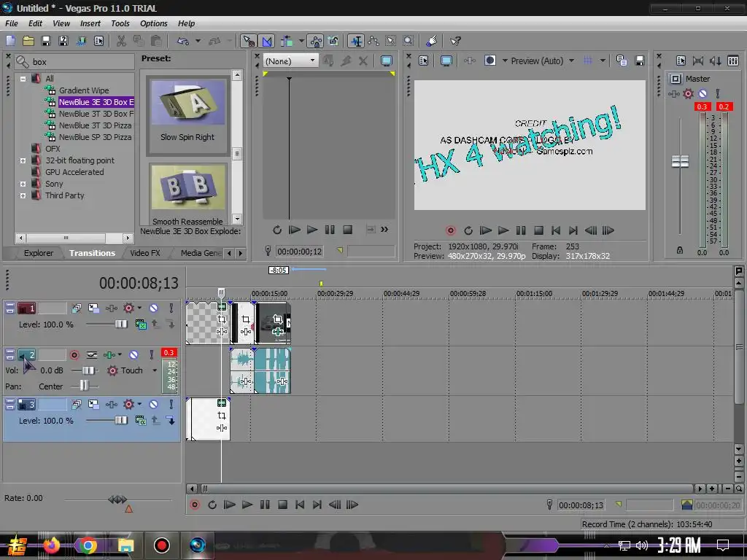This screenshot has width=747, height=560.
Task: Mute video track 1
Action: coord(153,308)
